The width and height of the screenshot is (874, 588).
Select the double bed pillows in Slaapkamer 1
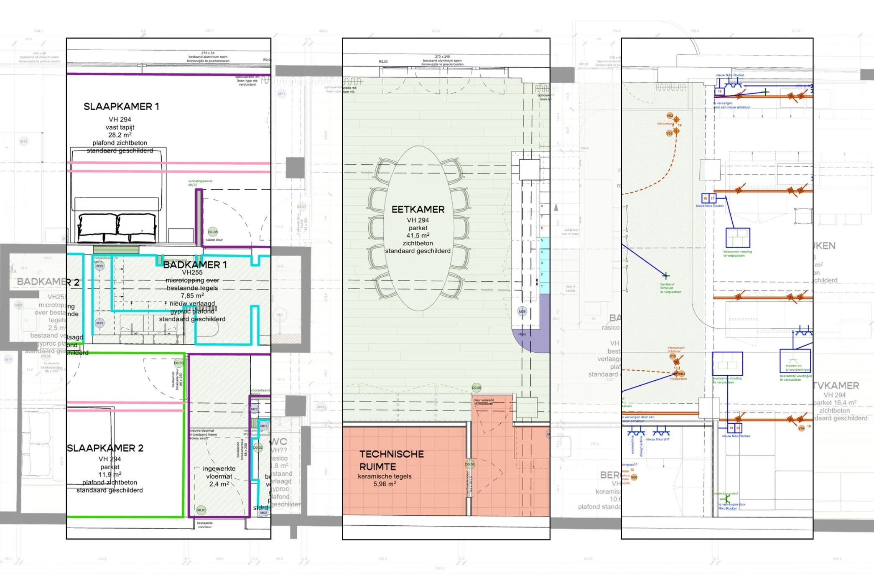tap(117, 227)
